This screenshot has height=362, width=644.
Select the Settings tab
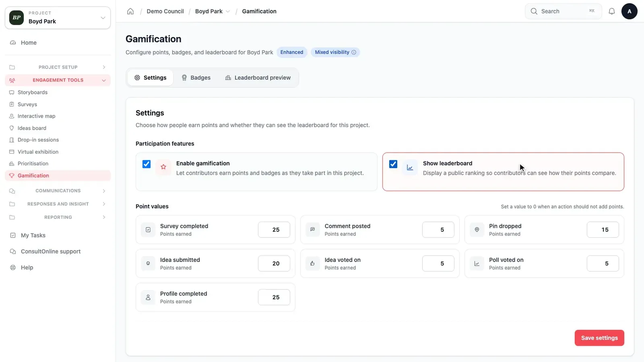[150, 78]
